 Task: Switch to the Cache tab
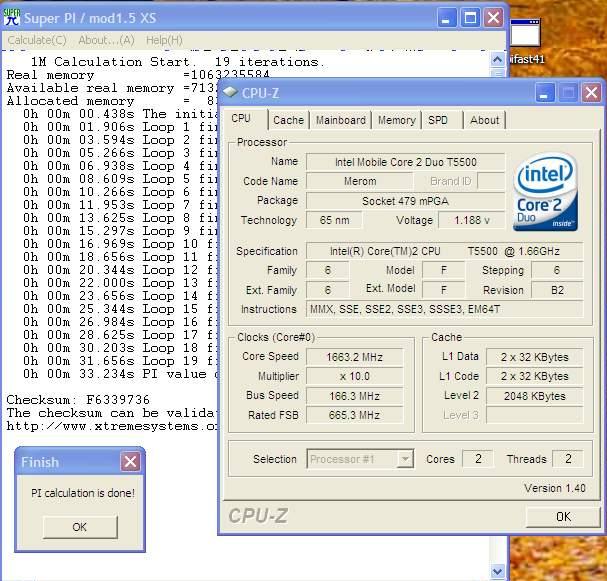[288, 120]
